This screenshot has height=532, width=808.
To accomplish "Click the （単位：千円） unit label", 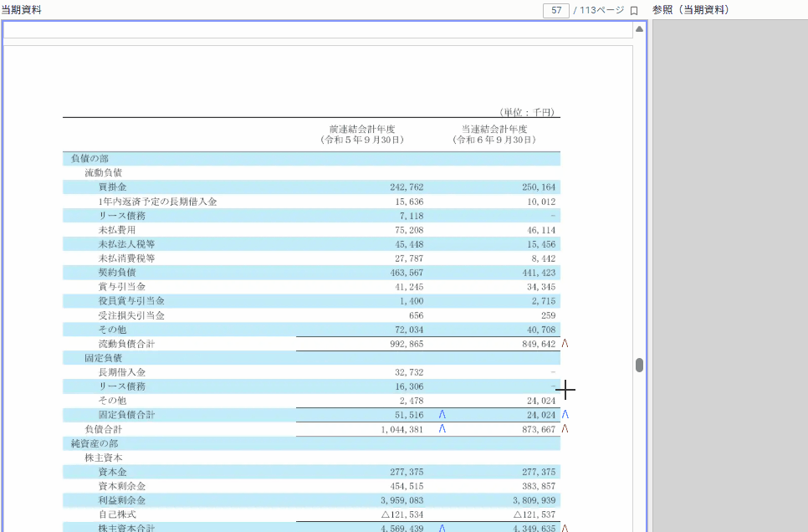I will (x=526, y=112).
